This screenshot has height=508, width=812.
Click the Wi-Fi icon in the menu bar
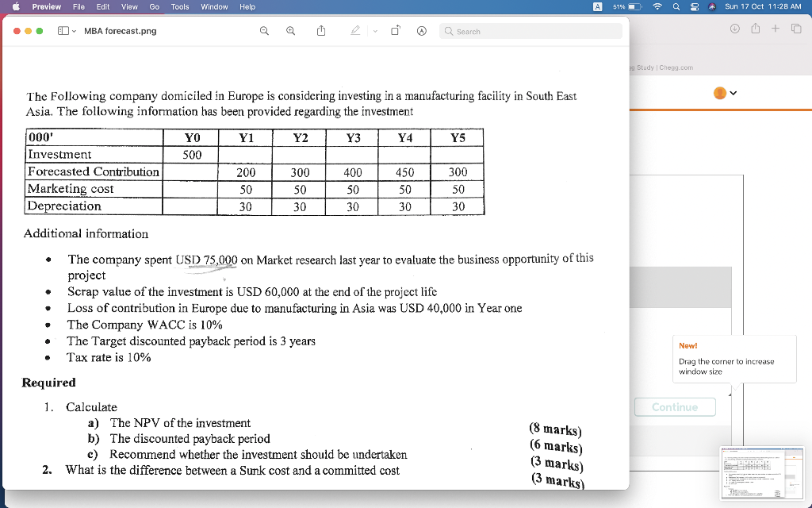tap(657, 6)
